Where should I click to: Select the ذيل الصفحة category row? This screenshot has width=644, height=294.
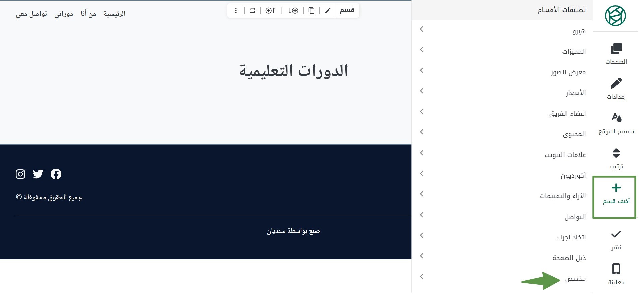pos(502,257)
